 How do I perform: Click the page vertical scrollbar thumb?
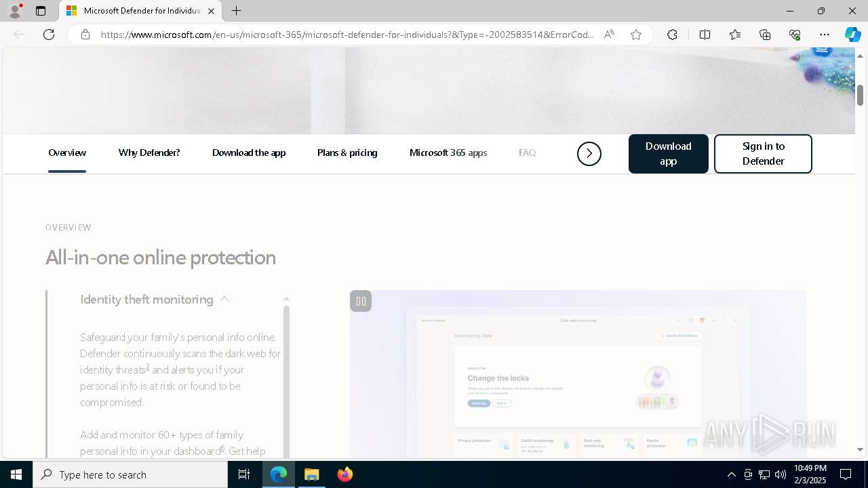coord(860,95)
